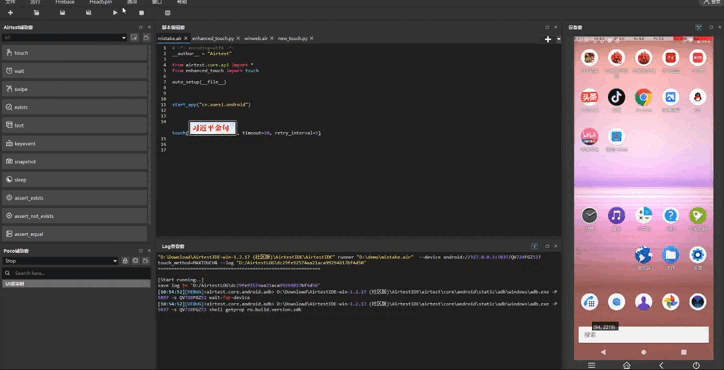
Task: Tap the Settings gear app on the device
Action: point(698,255)
